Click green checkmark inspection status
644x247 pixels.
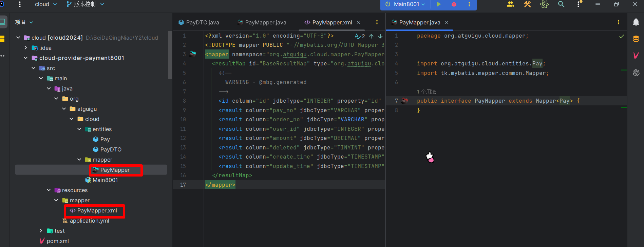pyautogui.click(x=622, y=36)
